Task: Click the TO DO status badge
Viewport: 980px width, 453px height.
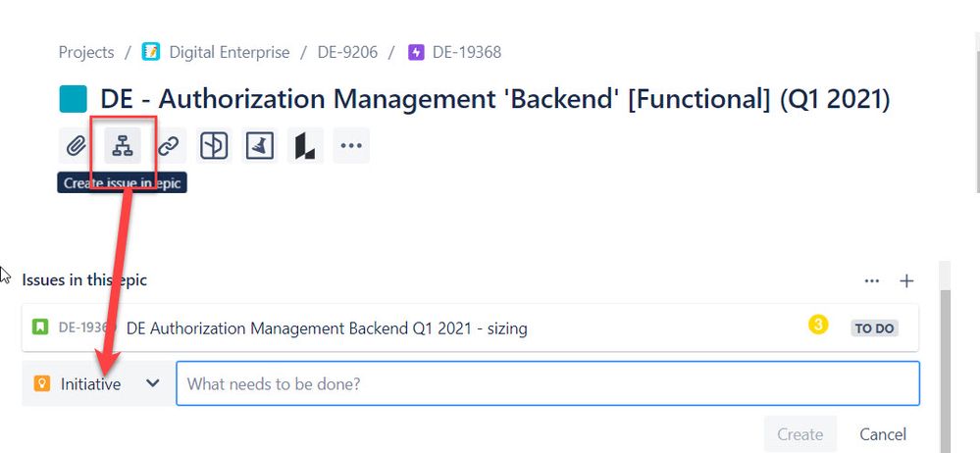Action: click(874, 328)
